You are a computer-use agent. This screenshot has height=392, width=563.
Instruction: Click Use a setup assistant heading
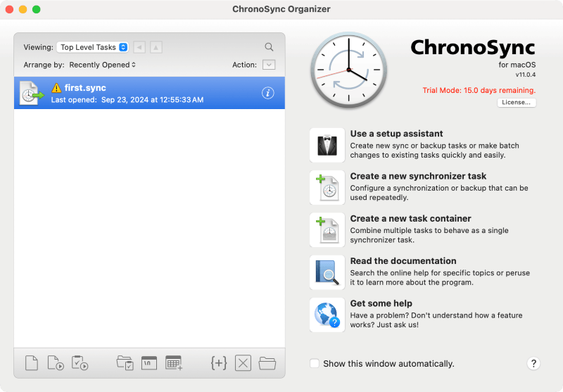pos(396,134)
